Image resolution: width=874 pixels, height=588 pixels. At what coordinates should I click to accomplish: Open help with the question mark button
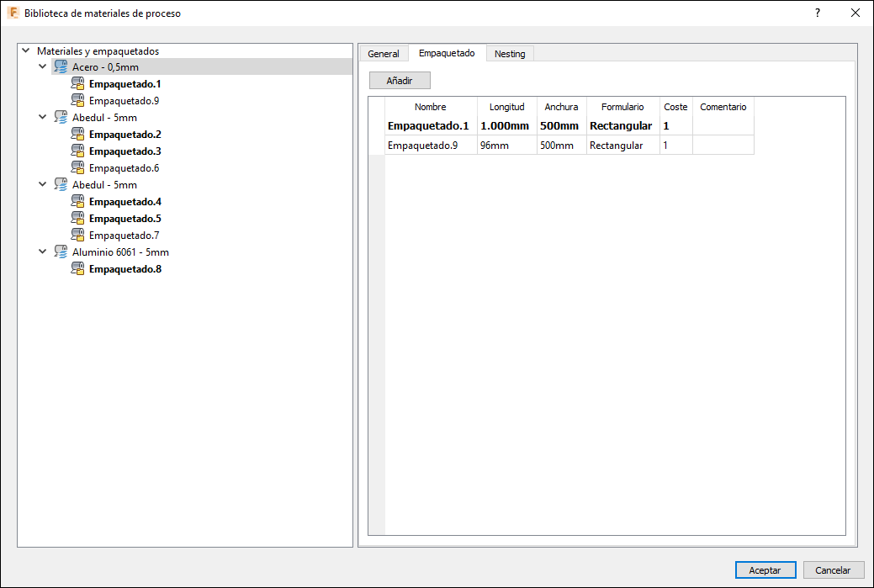pos(817,13)
